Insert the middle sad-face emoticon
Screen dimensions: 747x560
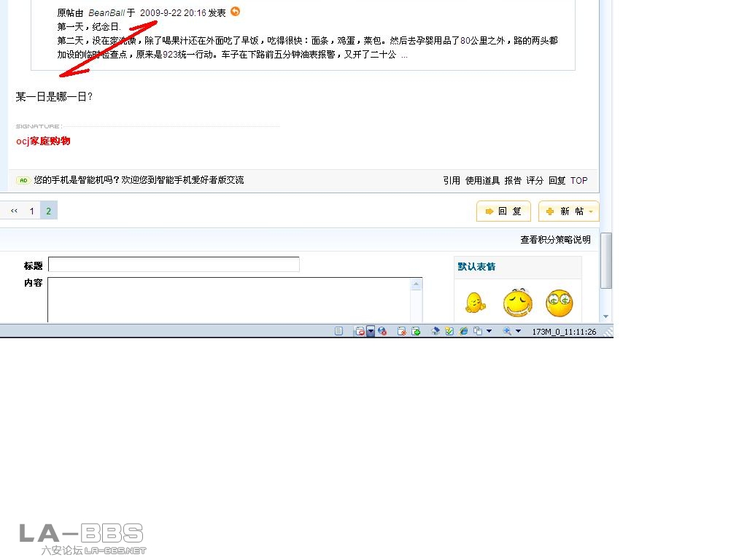click(x=517, y=303)
